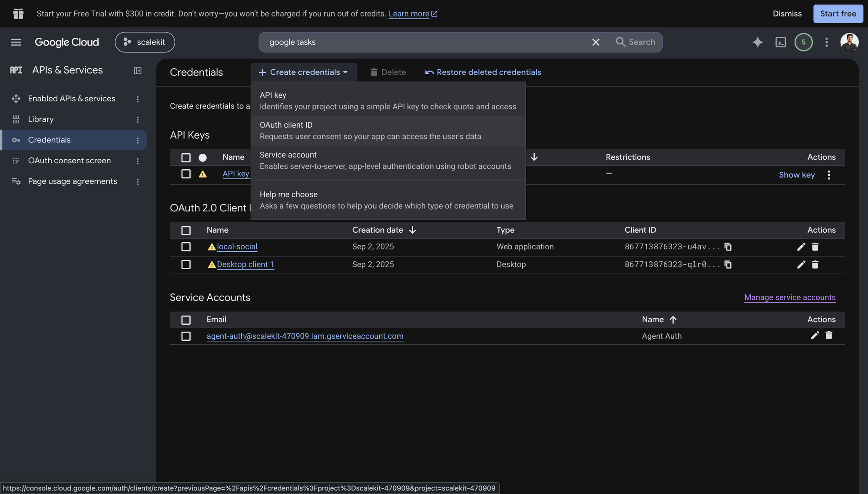Open the scalekit project picker

pos(145,42)
